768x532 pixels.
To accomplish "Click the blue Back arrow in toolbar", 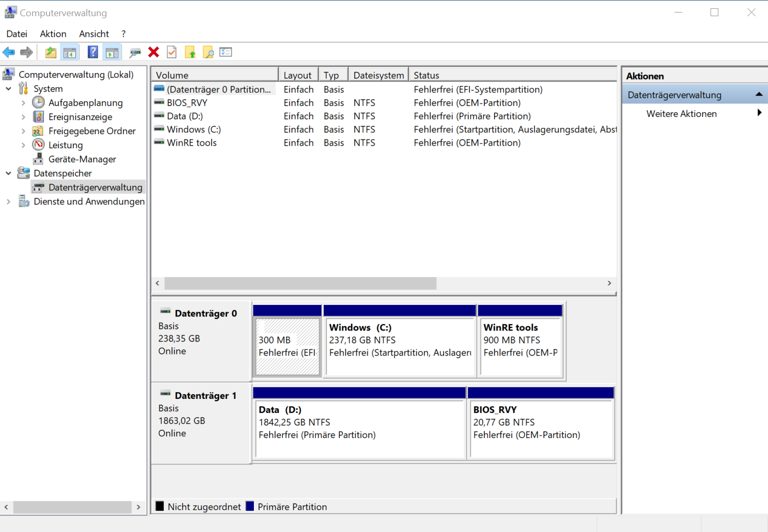I will tap(9, 52).
